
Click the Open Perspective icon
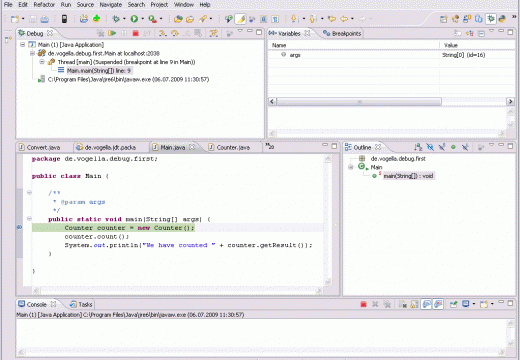(443, 19)
